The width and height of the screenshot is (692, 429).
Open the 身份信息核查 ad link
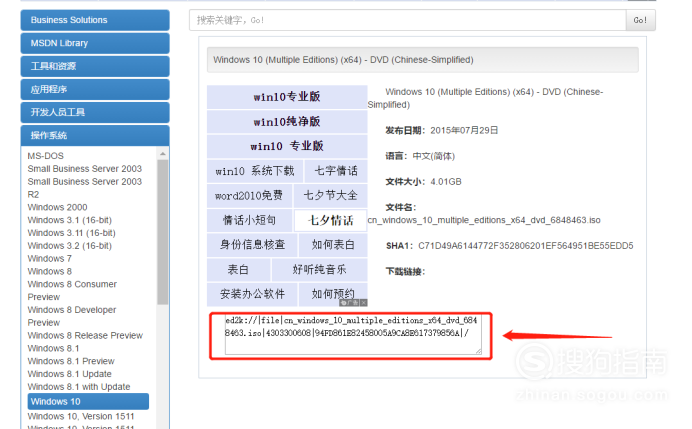click(x=252, y=245)
